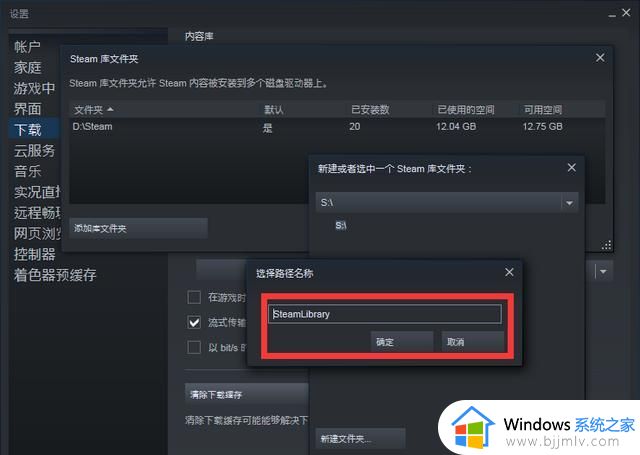Image resolution: width=640 pixels, height=455 pixels.
Task: Open the S:\ drive dropdown
Action: [569, 203]
